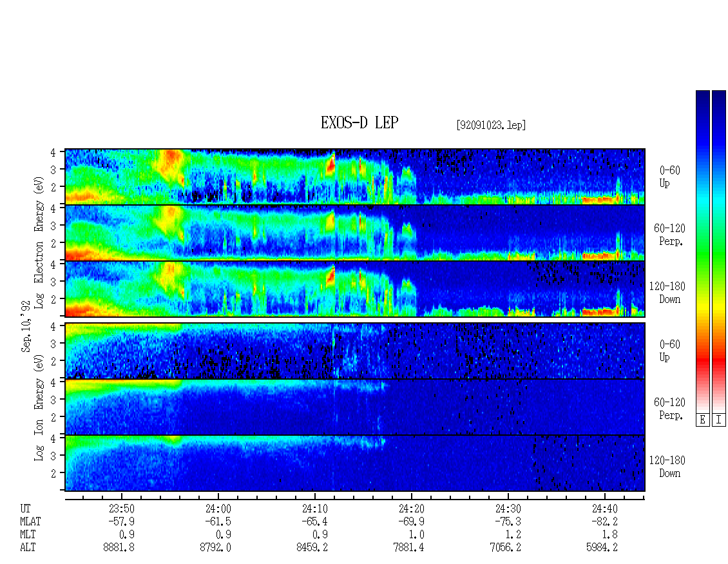
Task: Click the date label Sep.10,'92
Action: tap(26, 326)
